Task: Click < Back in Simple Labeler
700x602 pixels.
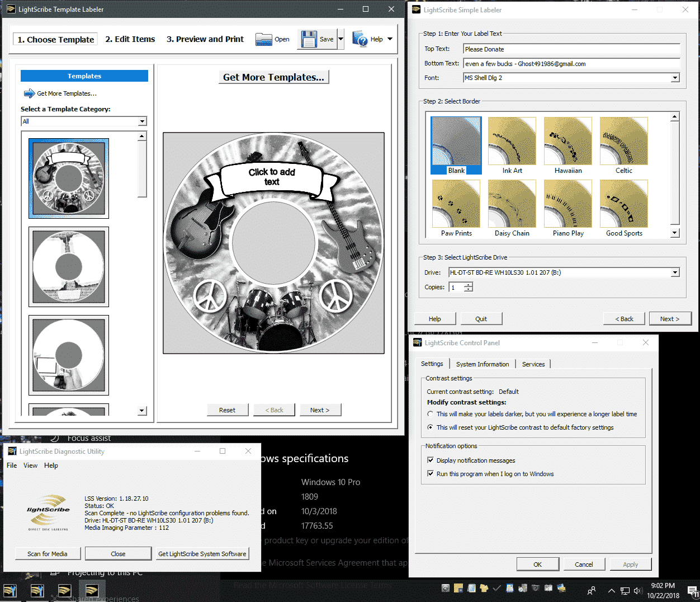Action: pyautogui.click(x=624, y=319)
